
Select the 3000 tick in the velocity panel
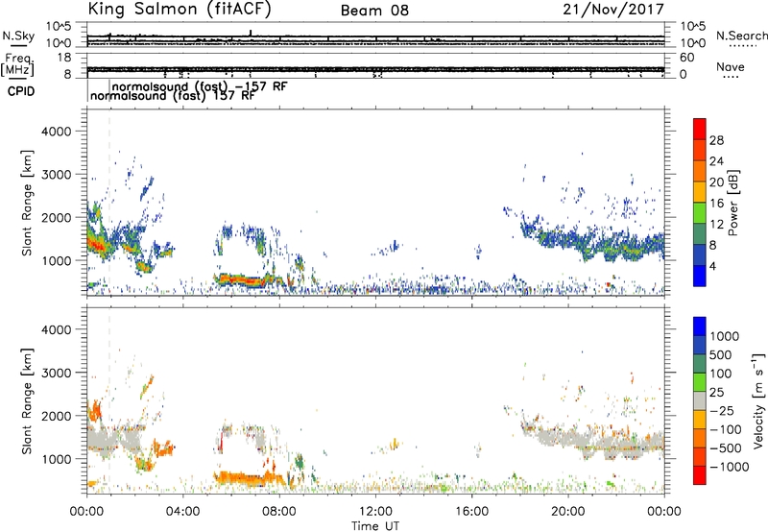(57, 373)
